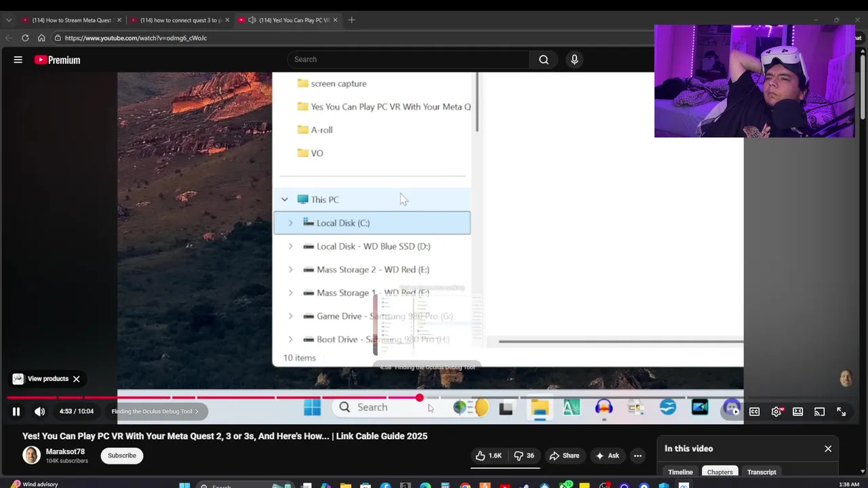This screenshot has width=868, height=488.
Task: Open the Maraksot78 channel name link
Action: (65, 451)
